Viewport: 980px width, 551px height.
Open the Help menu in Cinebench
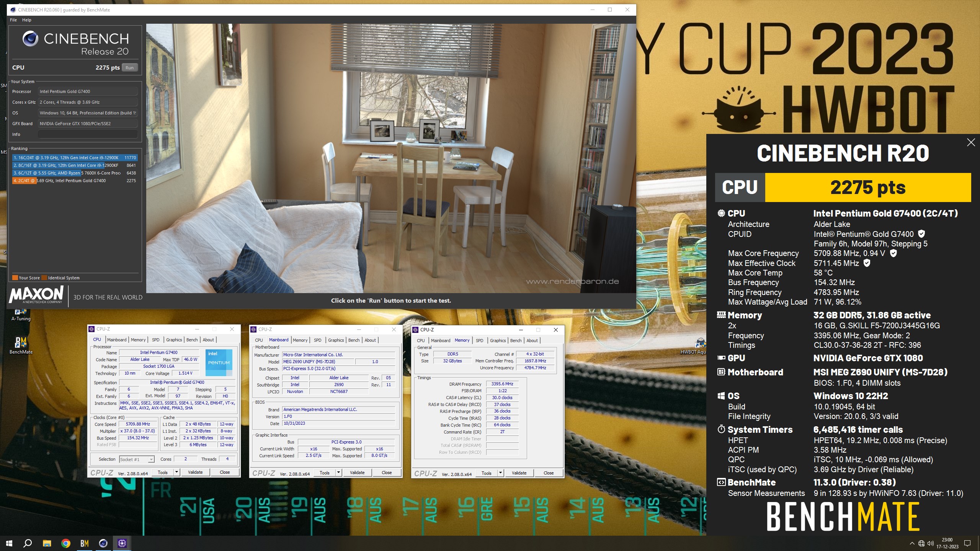click(x=27, y=20)
